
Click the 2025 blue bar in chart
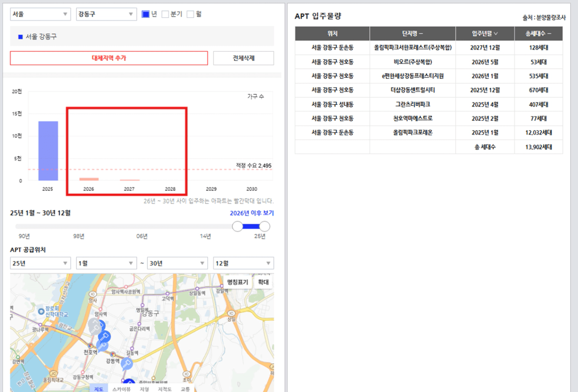click(48, 151)
